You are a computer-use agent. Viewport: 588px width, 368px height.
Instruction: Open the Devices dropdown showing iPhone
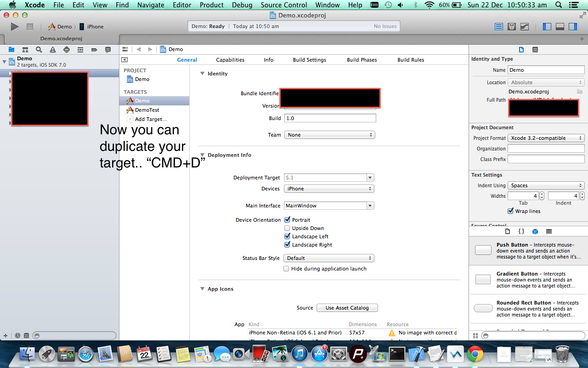[x=329, y=189]
